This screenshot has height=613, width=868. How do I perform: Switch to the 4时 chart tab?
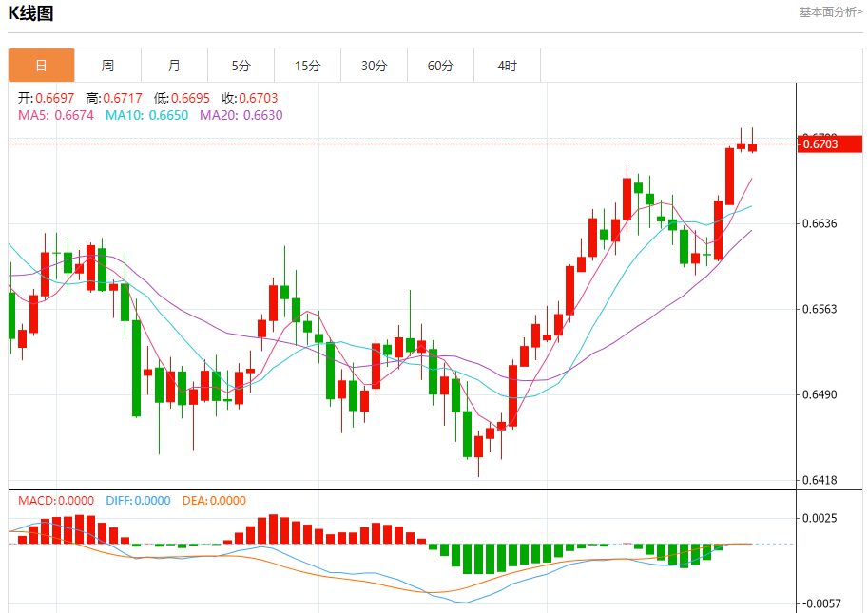pyautogui.click(x=507, y=66)
